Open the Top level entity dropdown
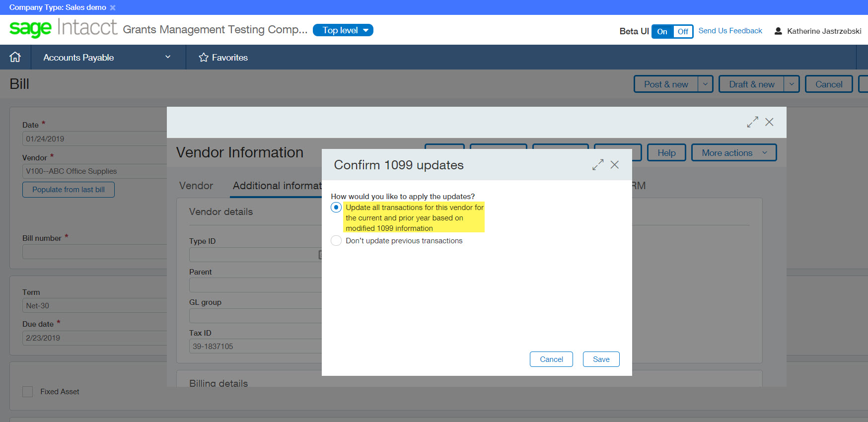Viewport: 868px width, 422px height. (x=343, y=30)
